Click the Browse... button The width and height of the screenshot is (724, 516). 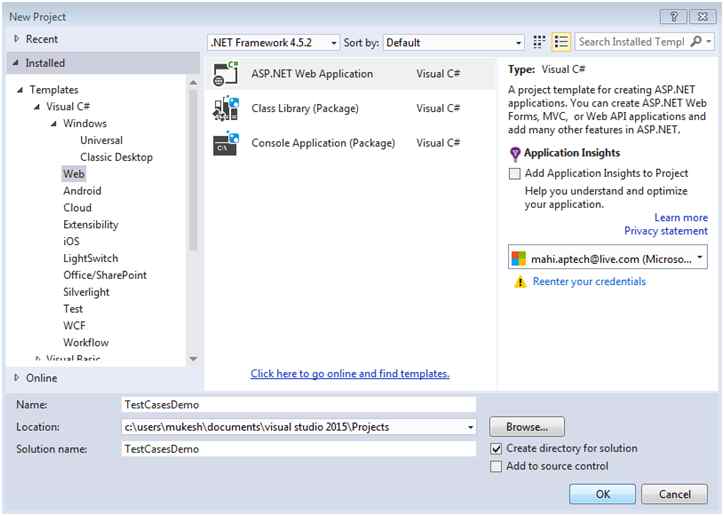[527, 427]
